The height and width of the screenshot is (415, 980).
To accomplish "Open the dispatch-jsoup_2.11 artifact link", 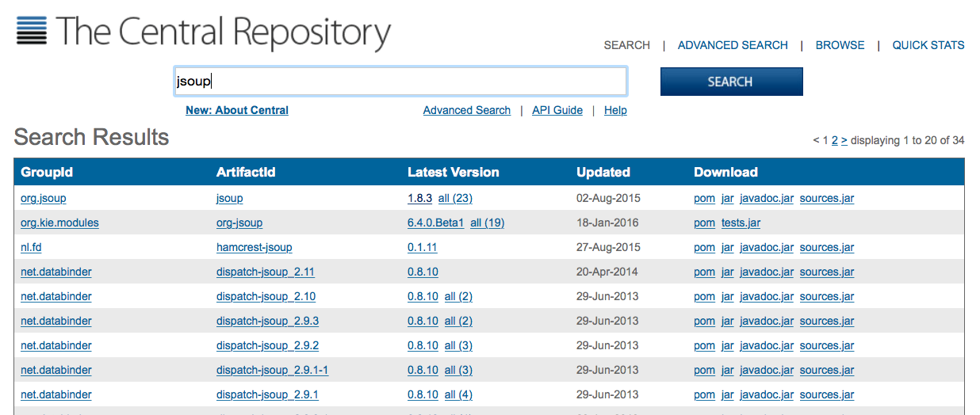I will point(266,272).
